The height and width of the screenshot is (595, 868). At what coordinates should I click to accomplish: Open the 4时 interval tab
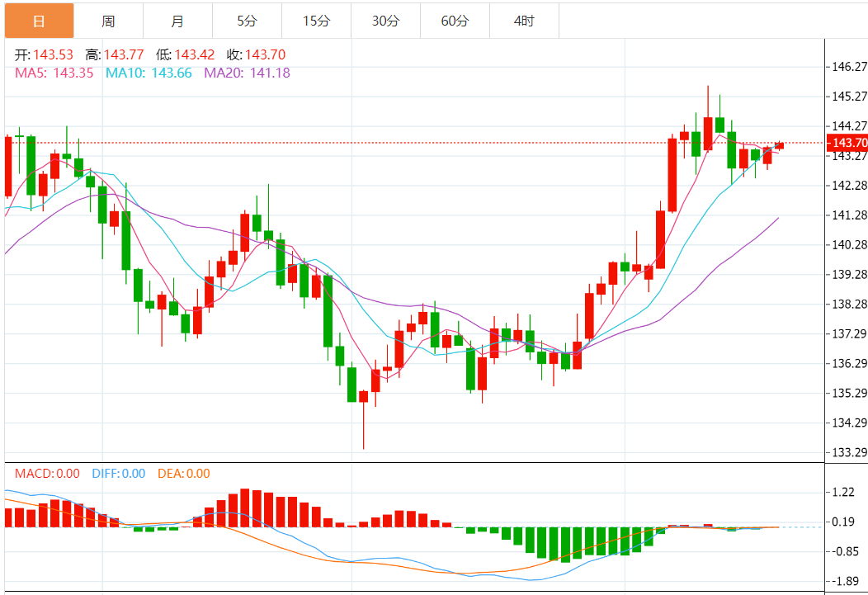point(524,21)
